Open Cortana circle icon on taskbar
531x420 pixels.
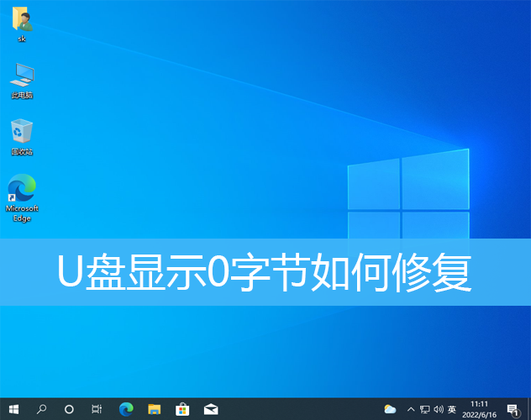click(69, 409)
